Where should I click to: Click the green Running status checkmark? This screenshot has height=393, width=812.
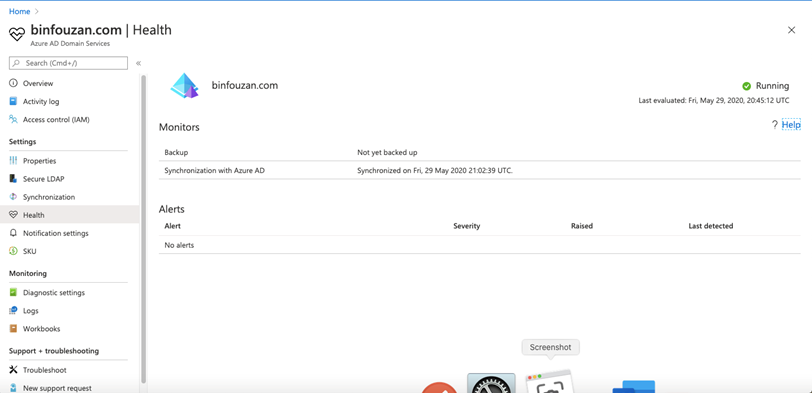(x=747, y=86)
